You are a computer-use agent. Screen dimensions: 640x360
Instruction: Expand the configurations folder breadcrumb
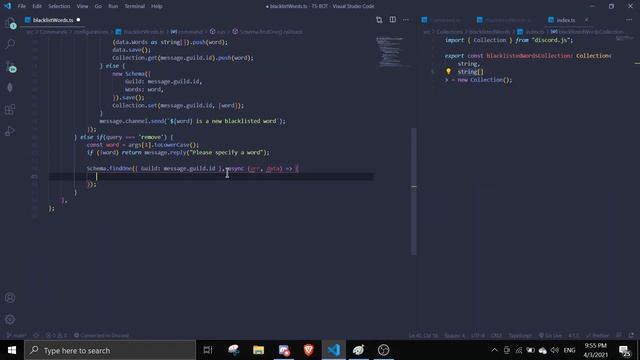91,32
